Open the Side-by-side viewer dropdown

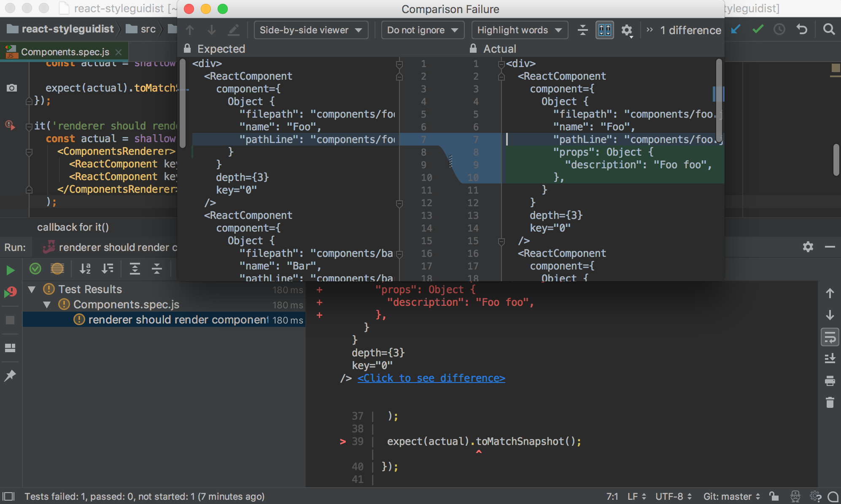309,31
